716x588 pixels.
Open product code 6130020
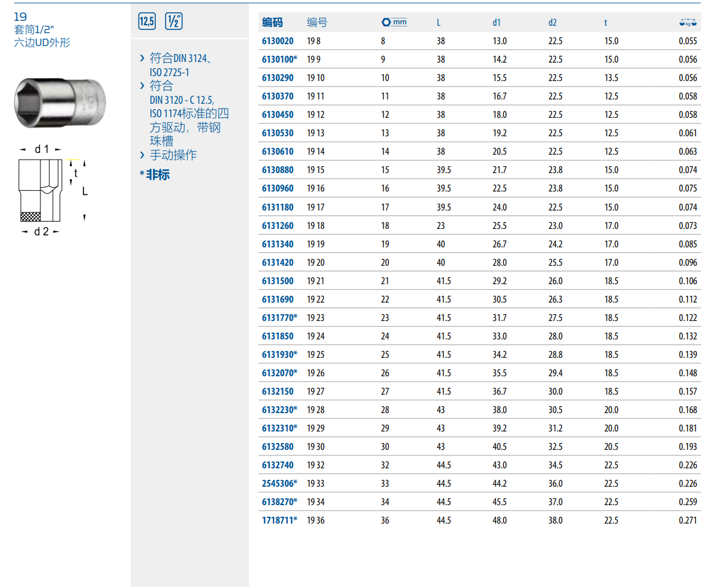pyautogui.click(x=277, y=41)
